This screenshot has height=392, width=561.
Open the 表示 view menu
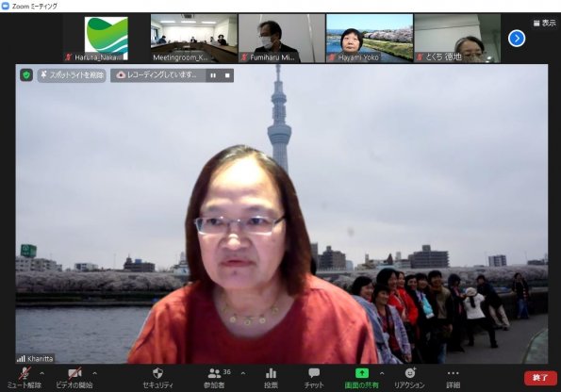pyautogui.click(x=545, y=24)
